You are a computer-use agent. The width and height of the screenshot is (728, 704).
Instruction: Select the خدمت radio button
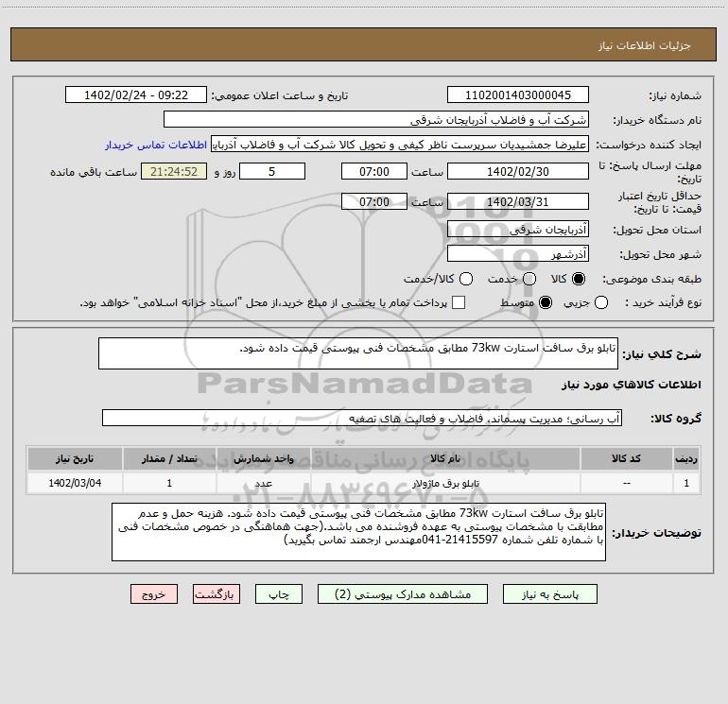click(x=529, y=279)
